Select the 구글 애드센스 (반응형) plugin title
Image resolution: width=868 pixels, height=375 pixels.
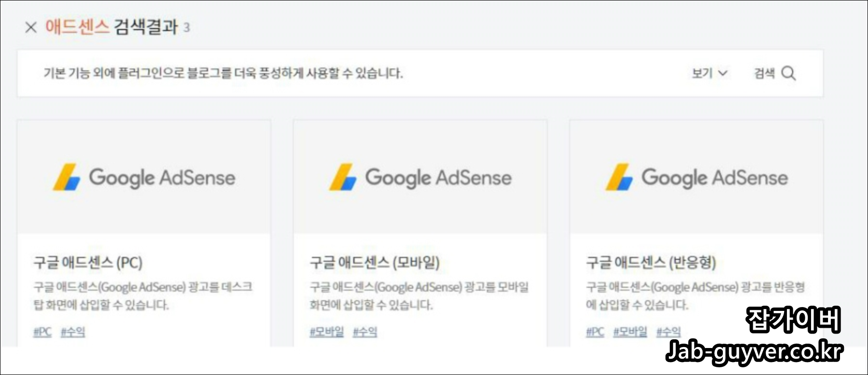point(651,263)
